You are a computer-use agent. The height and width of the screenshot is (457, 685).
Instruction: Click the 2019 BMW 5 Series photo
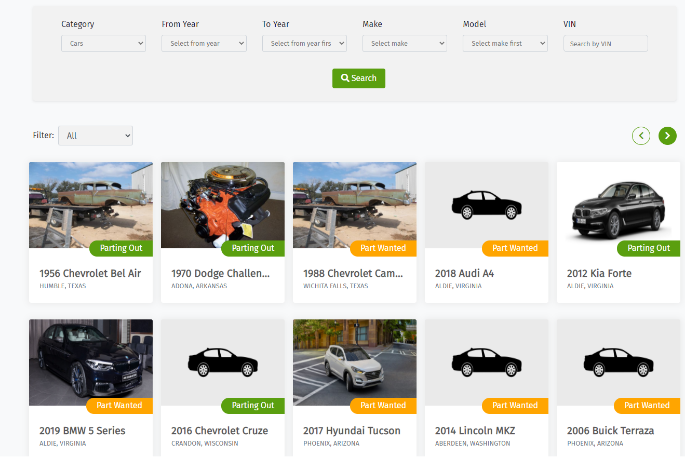click(x=90, y=358)
